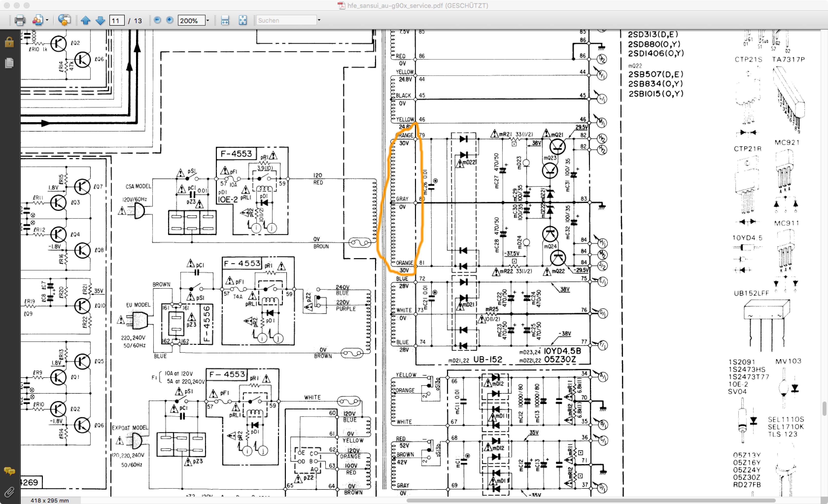This screenshot has width=828, height=504.
Task: Expand the collaborate dropdown arrow
Action: pos(47,20)
